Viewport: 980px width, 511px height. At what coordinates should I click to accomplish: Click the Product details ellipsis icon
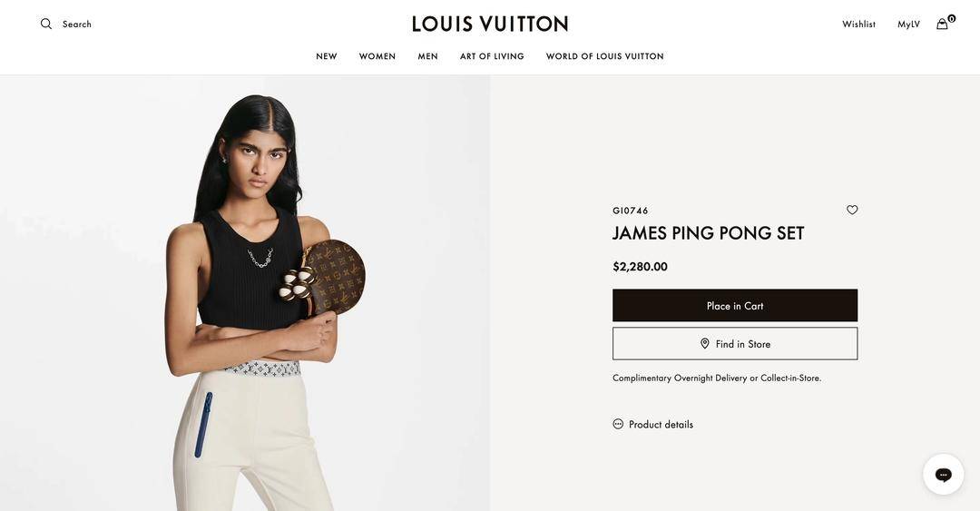pyautogui.click(x=618, y=424)
